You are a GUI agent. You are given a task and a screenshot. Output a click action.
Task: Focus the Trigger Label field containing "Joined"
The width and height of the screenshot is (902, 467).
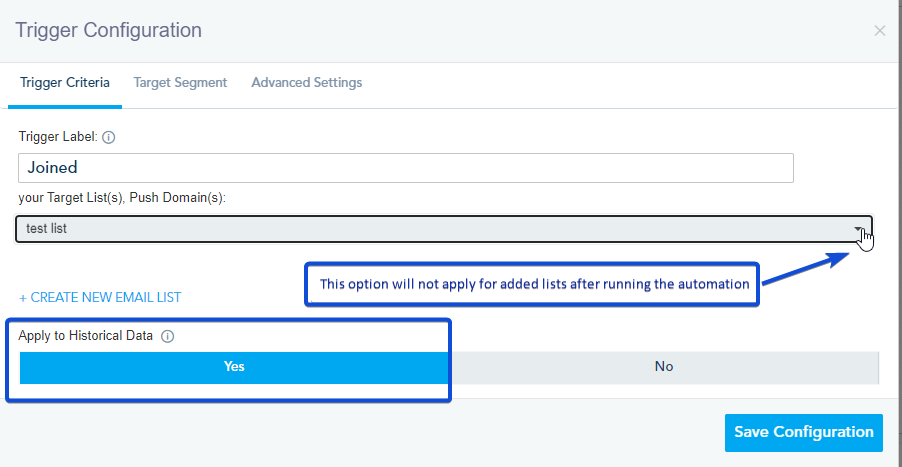405,168
